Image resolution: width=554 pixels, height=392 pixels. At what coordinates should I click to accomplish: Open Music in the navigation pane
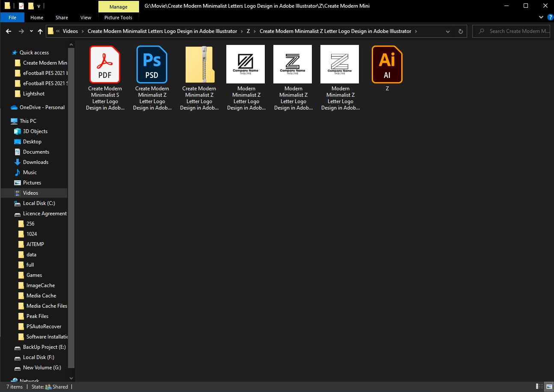(x=30, y=172)
